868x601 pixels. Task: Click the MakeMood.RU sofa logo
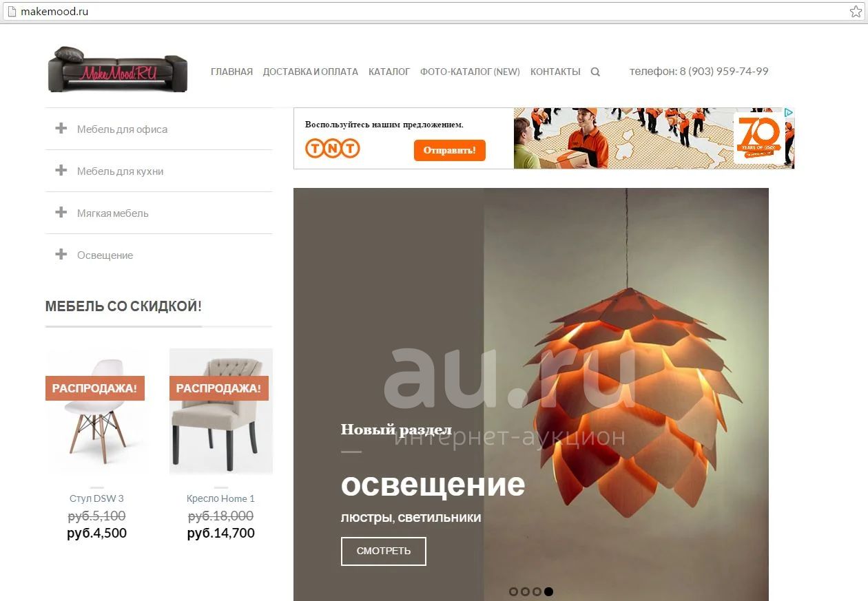click(117, 70)
